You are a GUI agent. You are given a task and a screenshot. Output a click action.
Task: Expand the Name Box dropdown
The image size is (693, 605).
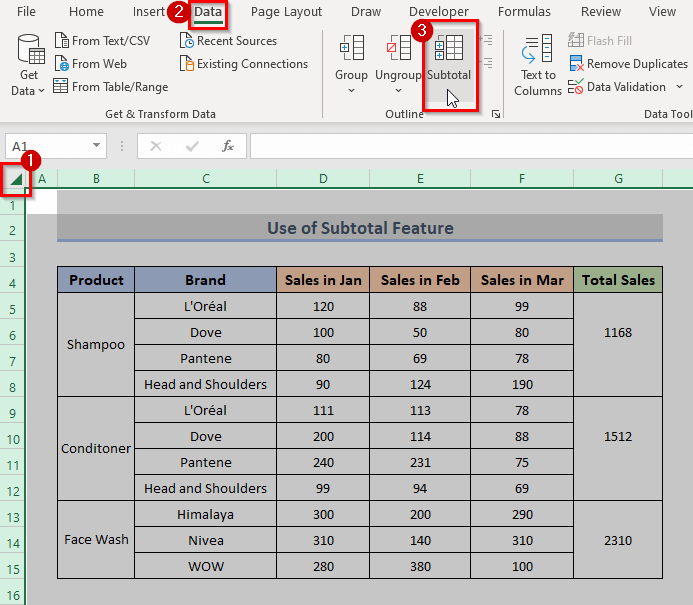(96, 145)
